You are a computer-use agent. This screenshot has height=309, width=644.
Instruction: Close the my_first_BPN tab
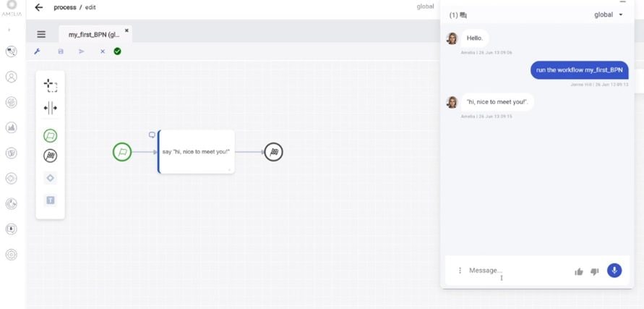point(127,30)
